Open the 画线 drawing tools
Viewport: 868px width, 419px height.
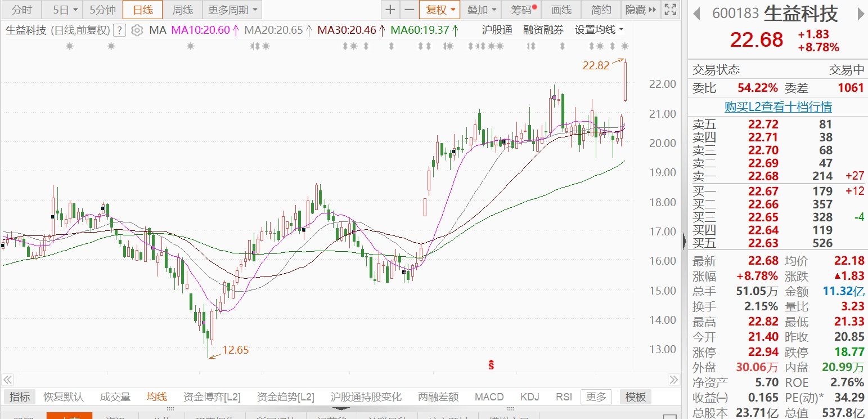pyautogui.click(x=561, y=10)
